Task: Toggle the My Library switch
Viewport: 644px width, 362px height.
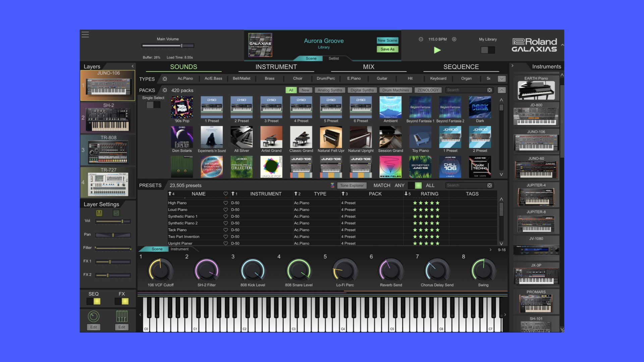Action: (488, 50)
